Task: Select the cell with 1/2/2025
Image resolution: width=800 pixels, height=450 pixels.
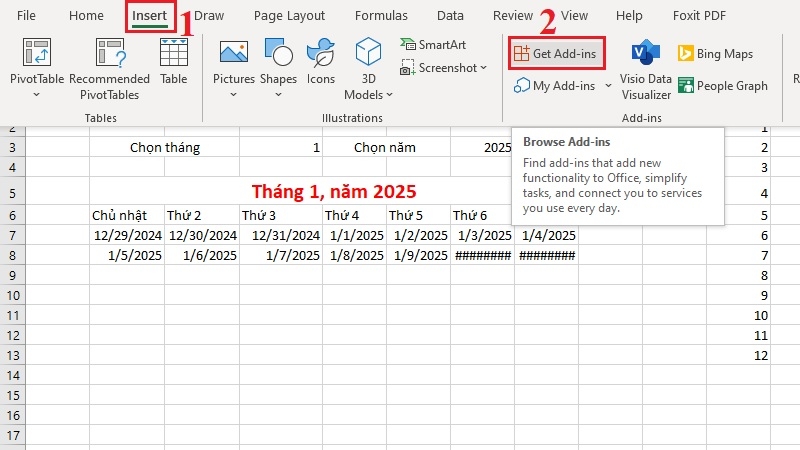Action: [x=418, y=235]
